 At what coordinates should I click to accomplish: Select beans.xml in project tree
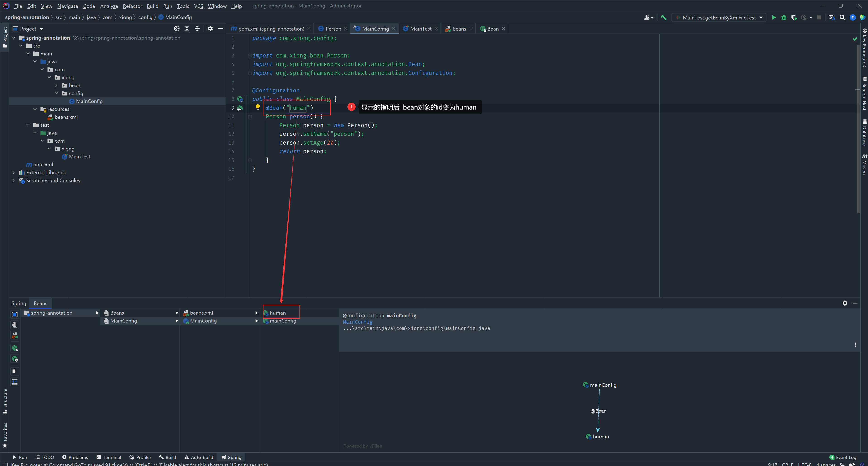click(x=66, y=117)
